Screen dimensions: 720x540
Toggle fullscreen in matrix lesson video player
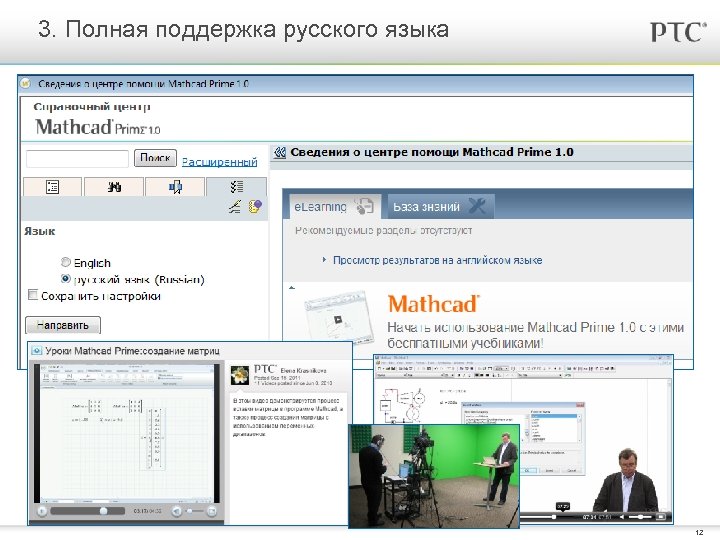point(212,511)
